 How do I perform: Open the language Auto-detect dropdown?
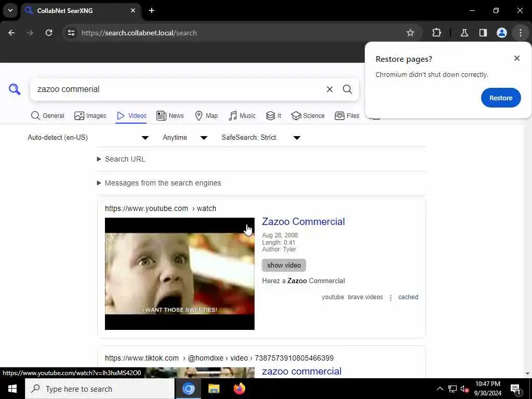pyautogui.click(x=88, y=137)
